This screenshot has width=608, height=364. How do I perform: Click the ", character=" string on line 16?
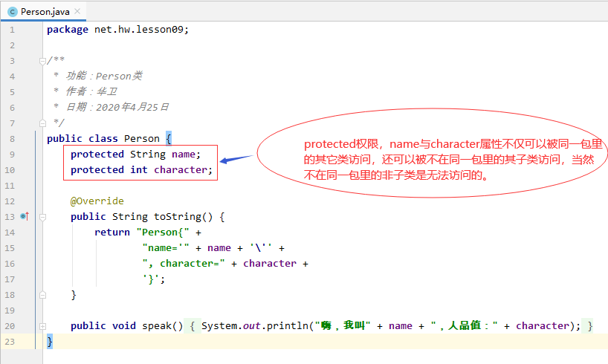pyautogui.click(x=184, y=264)
